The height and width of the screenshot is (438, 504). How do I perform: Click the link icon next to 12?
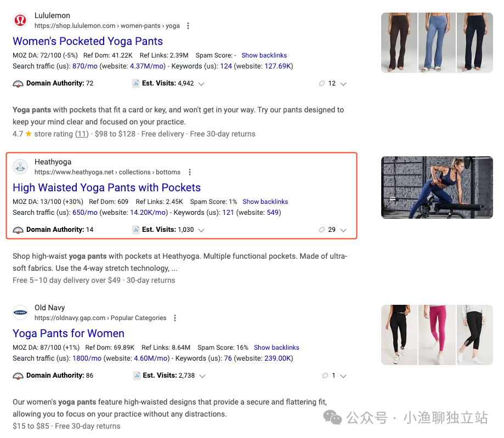click(x=322, y=83)
